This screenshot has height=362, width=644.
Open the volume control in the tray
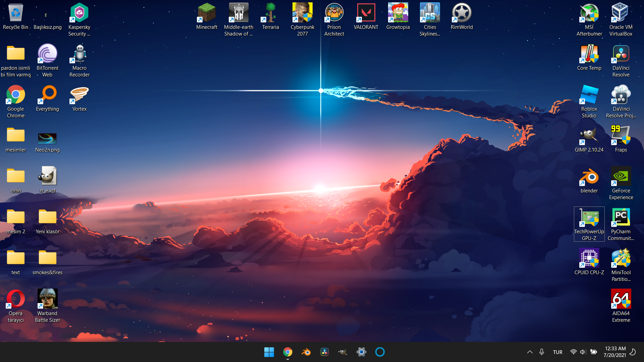click(583, 352)
